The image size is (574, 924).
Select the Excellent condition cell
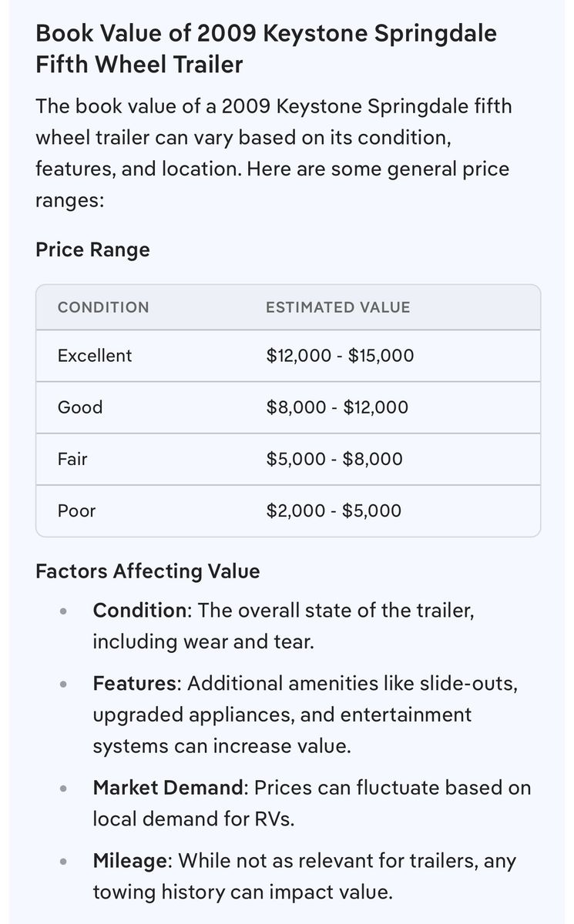[x=95, y=356]
